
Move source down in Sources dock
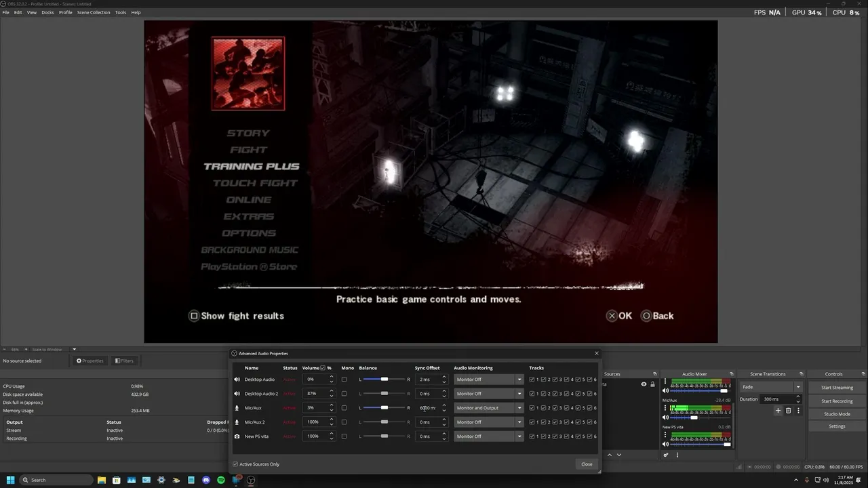[618, 455]
